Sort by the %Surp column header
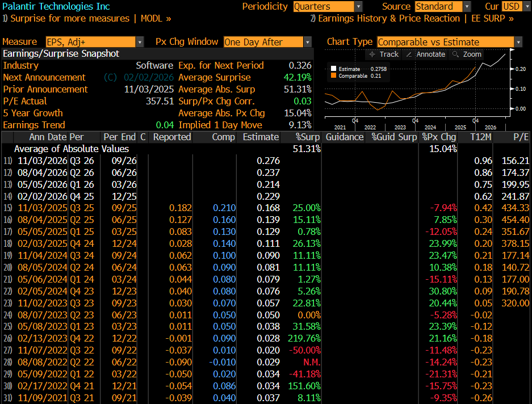The width and height of the screenshot is (532, 404). pos(308,137)
